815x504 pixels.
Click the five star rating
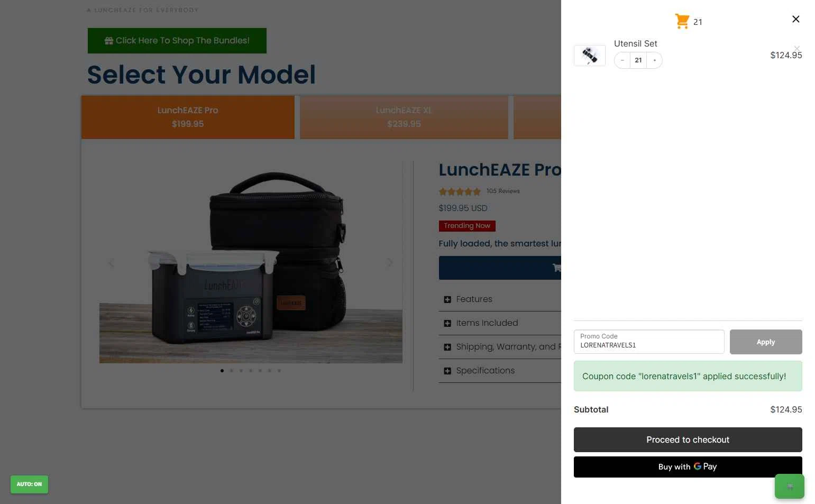tap(460, 191)
